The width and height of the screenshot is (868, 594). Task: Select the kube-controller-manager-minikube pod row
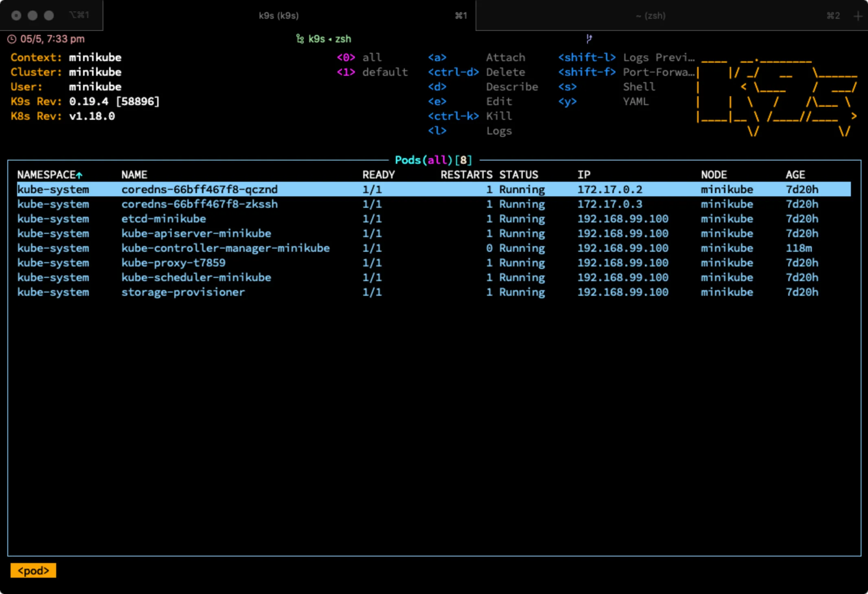pos(434,248)
